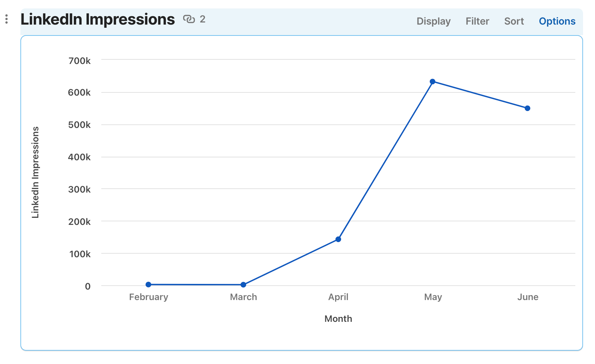The image size is (595, 364).
Task: Click the 600k y-axis tick label
Action: [x=79, y=92]
